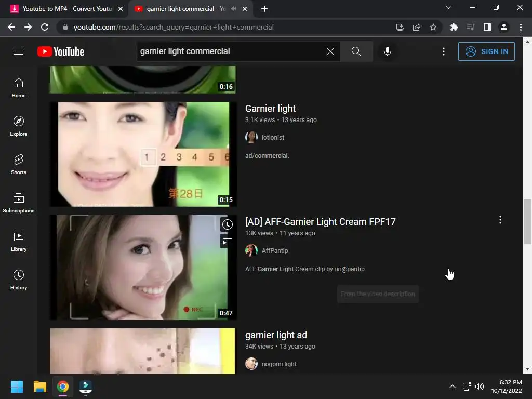Play the garnier light ad thumbnail

pos(143,351)
